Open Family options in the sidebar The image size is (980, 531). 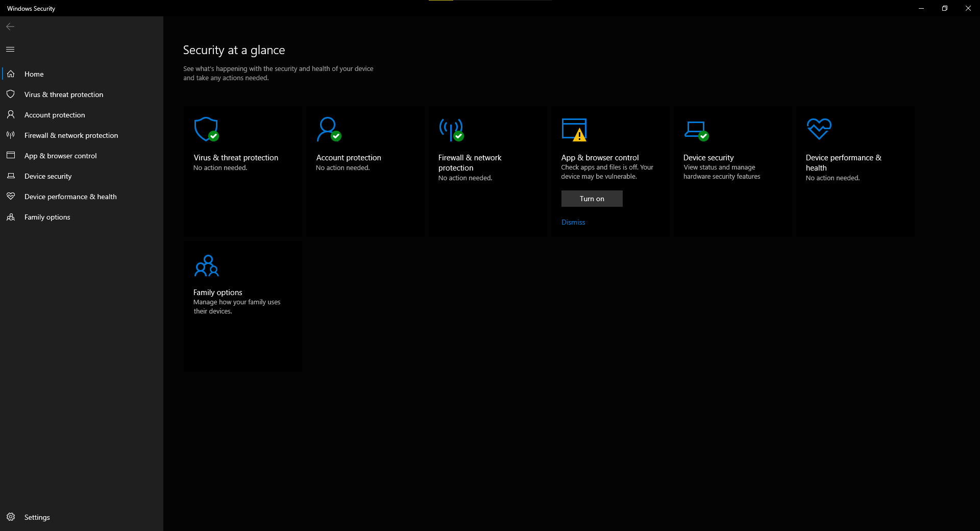pos(47,217)
